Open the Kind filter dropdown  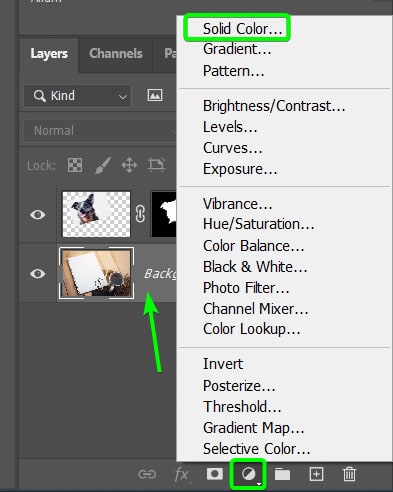coord(77,96)
